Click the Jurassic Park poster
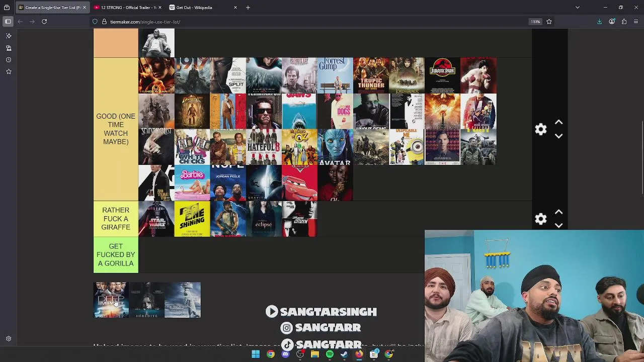 tap(442, 75)
